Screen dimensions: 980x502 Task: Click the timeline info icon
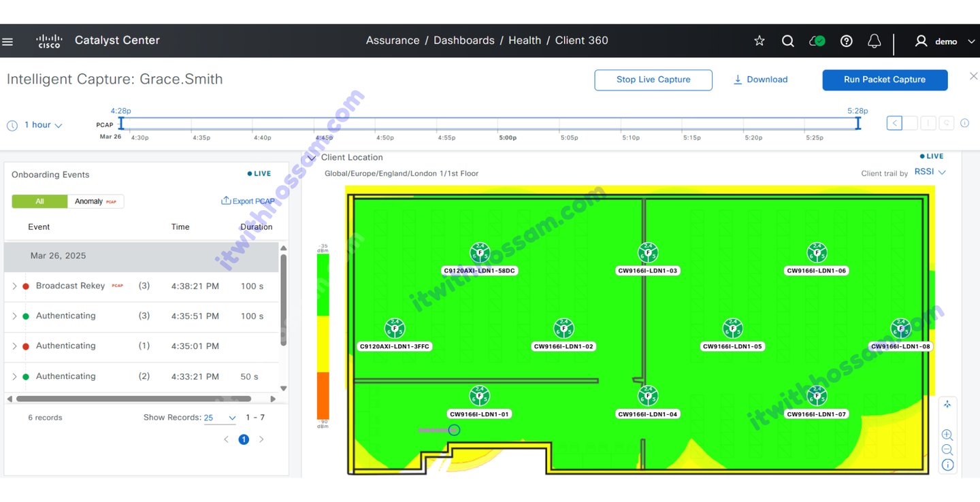click(964, 123)
